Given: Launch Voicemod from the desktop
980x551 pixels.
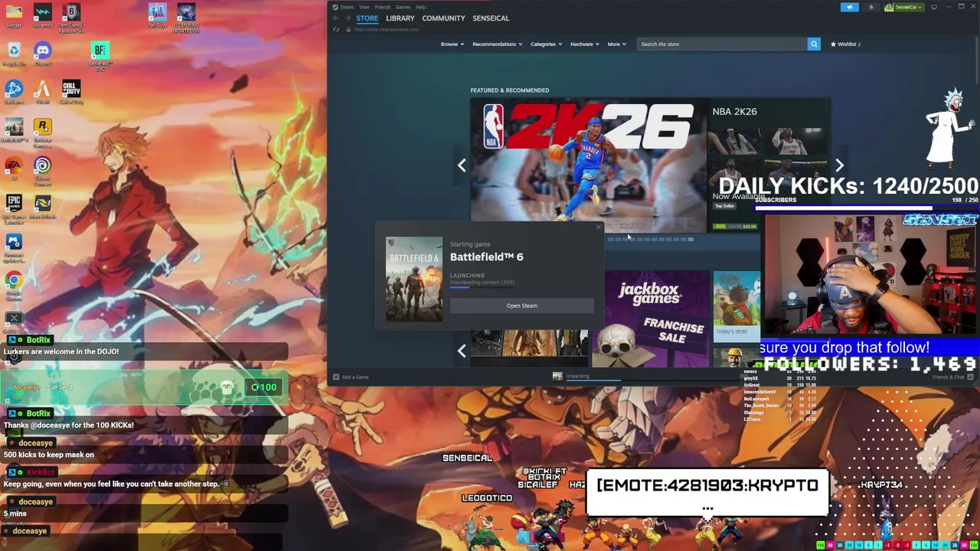Looking at the screenshot, I should [x=43, y=15].
